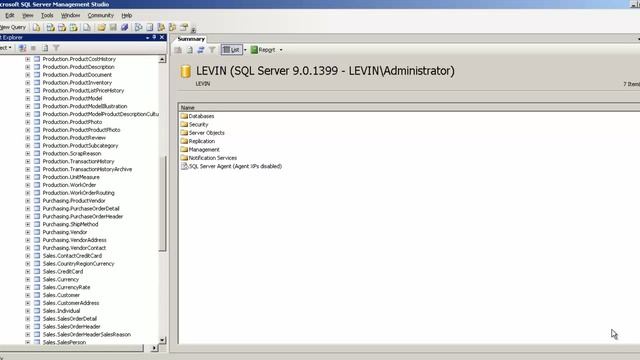Open a Database Engine Query from toolbar
Image resolution: width=640 pixels, height=360 pixels.
point(36,27)
